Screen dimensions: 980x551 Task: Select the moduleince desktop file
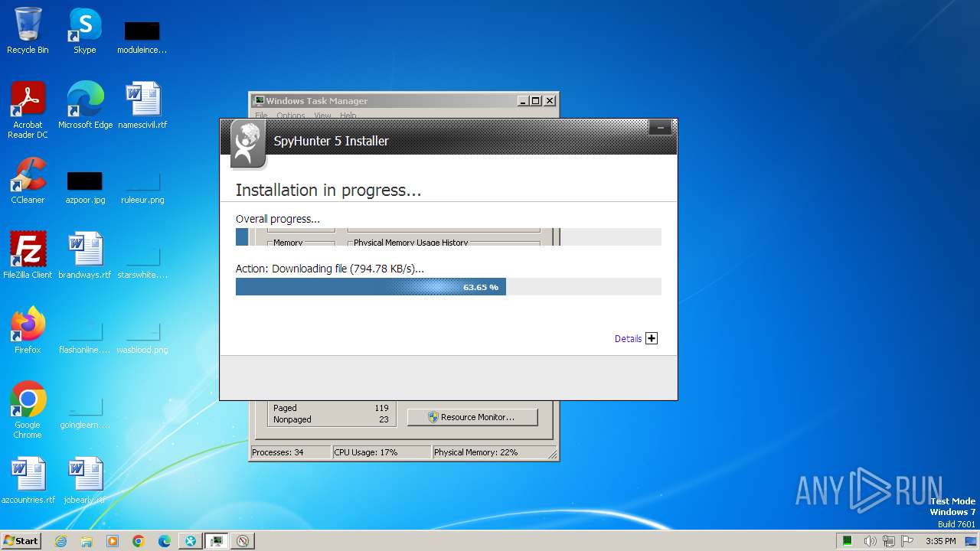click(x=142, y=37)
